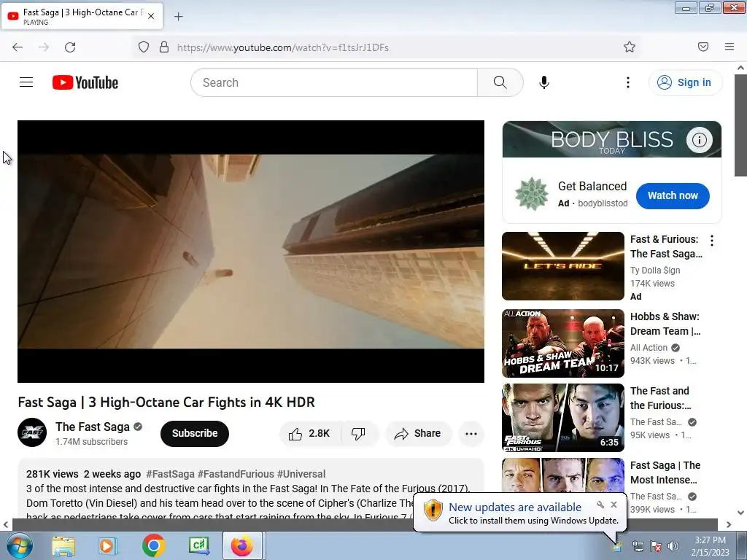Screen dimensions: 747x560
Task: Click scrollbar down arrow button
Action: point(740,513)
